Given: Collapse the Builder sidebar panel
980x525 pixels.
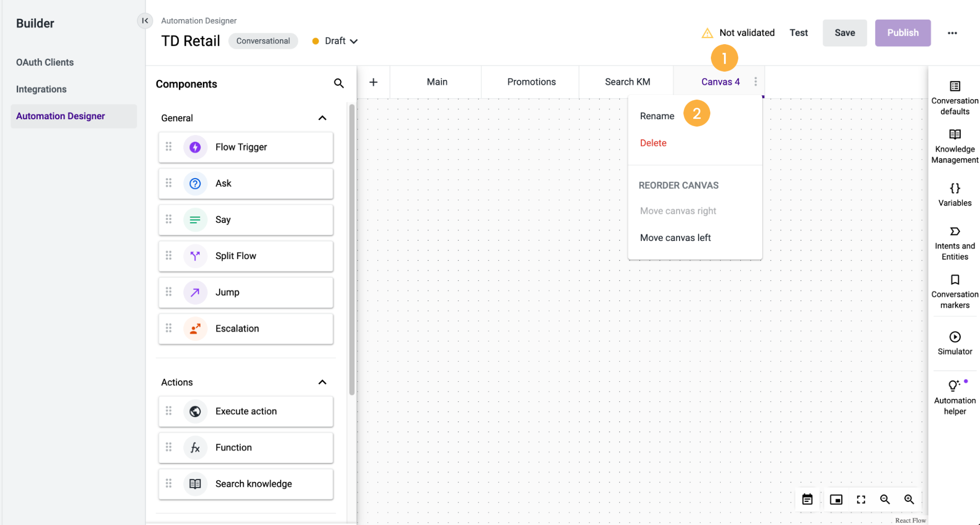Looking at the screenshot, I should pos(145,21).
